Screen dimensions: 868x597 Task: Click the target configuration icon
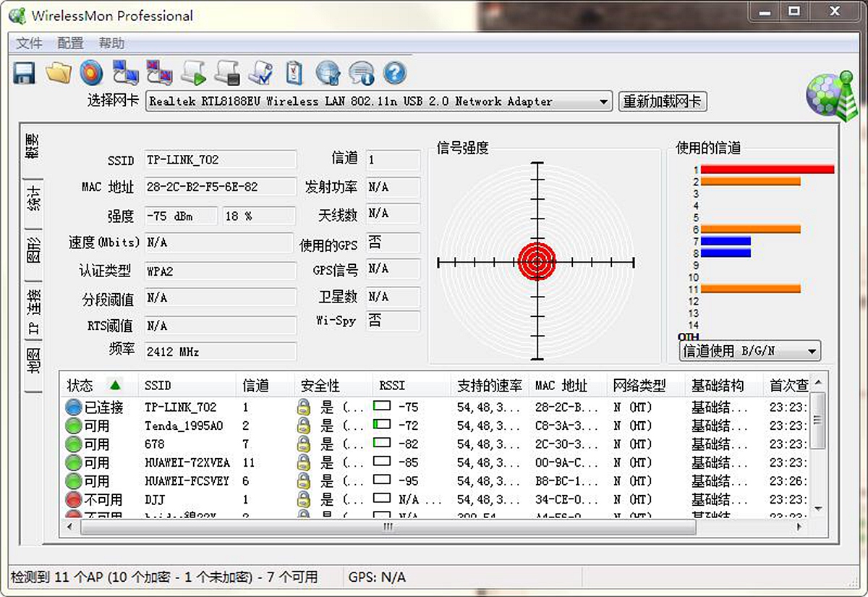click(92, 72)
